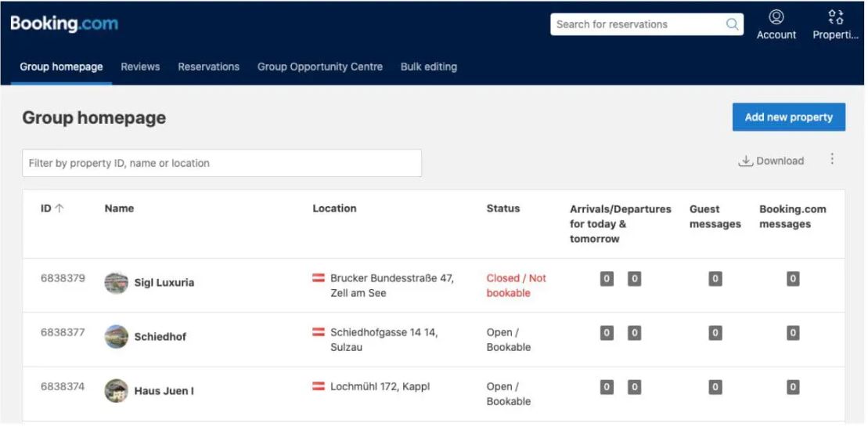
Task: Click the Sigl Luxuria guest messages badge
Action: point(715,279)
